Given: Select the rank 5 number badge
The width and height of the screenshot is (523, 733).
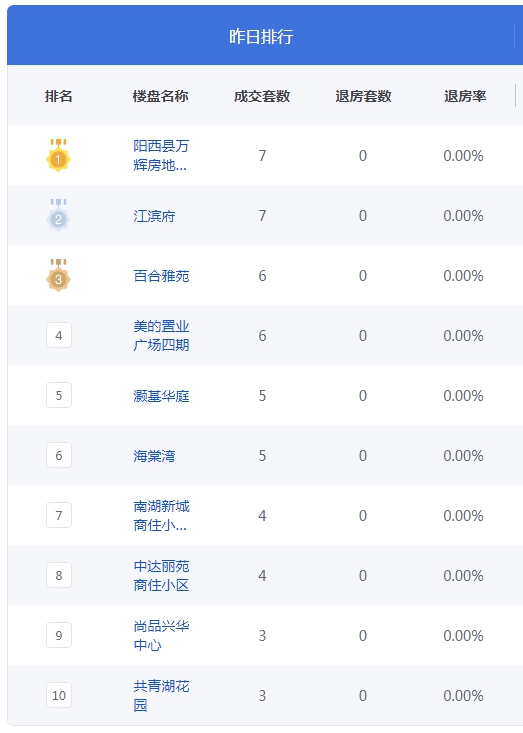Looking at the screenshot, I should [59, 395].
